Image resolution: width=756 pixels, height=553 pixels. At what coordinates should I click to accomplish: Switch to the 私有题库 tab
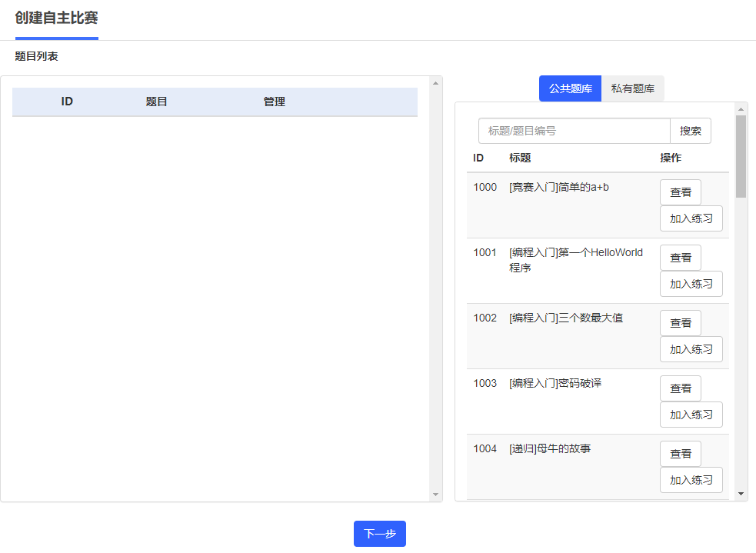click(x=633, y=88)
